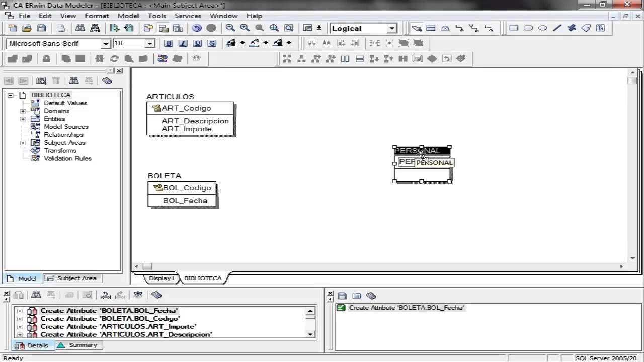
Task: Click the Undo round arrow icon
Action: point(197,28)
